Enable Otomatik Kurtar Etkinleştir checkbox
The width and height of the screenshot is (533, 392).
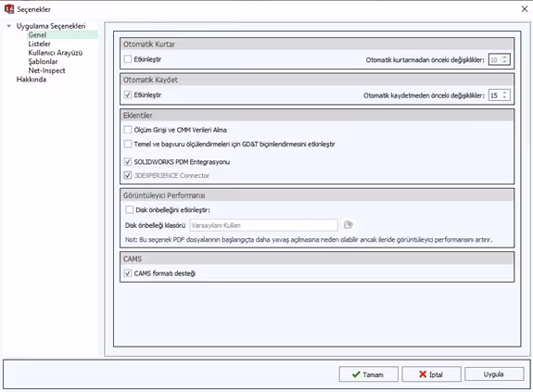coord(128,59)
